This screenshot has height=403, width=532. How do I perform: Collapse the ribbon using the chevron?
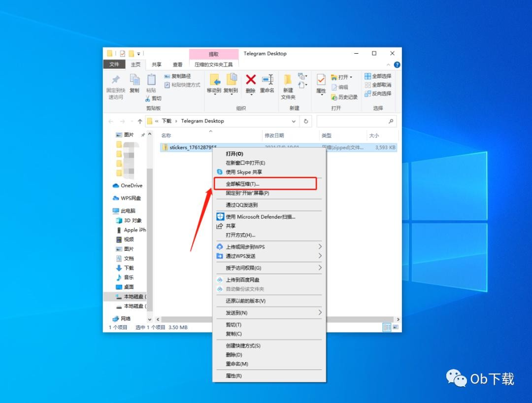pyautogui.click(x=389, y=65)
